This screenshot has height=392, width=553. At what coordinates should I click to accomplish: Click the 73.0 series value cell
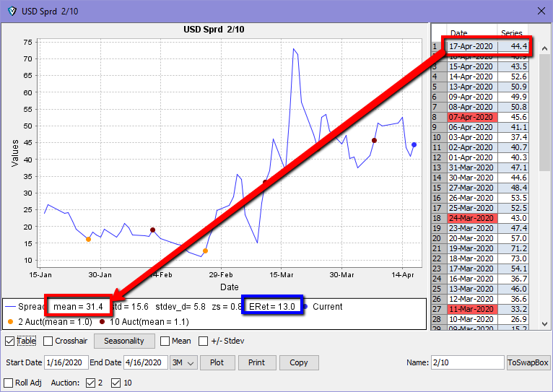(x=513, y=258)
